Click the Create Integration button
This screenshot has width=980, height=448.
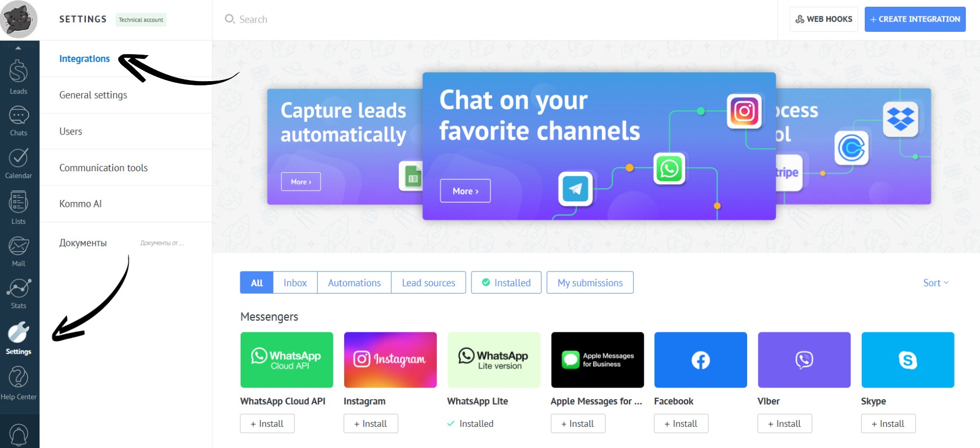tap(915, 19)
